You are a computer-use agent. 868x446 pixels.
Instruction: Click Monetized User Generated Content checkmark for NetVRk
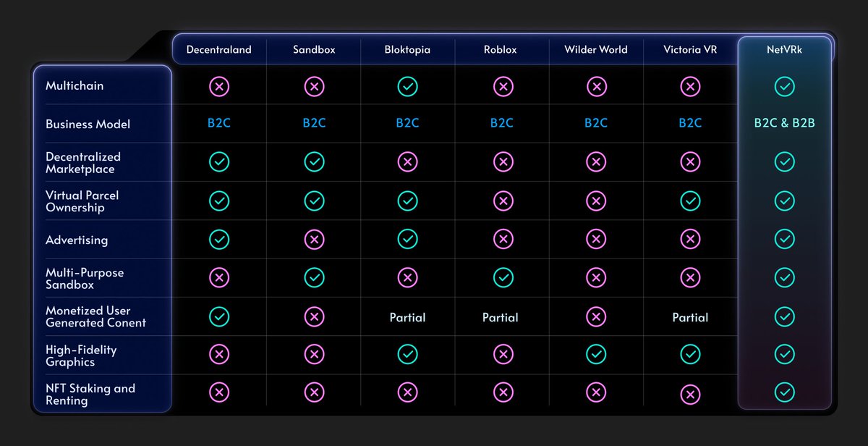[785, 316]
